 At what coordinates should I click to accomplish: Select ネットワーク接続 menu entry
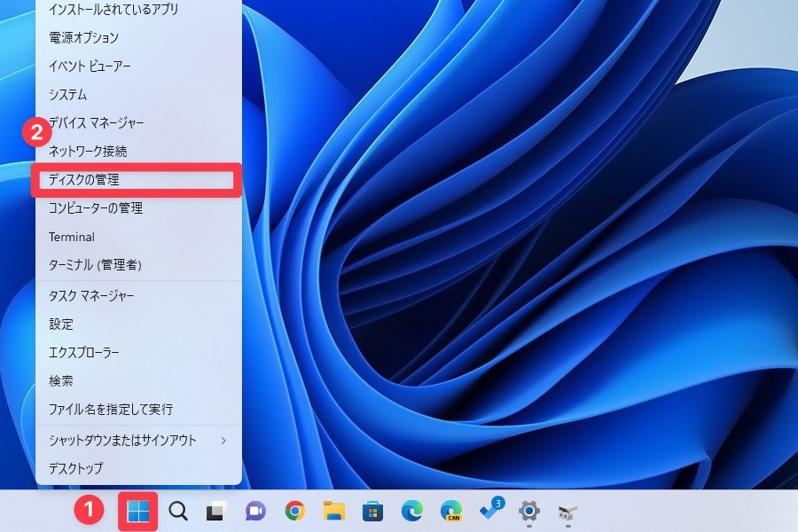click(138, 152)
